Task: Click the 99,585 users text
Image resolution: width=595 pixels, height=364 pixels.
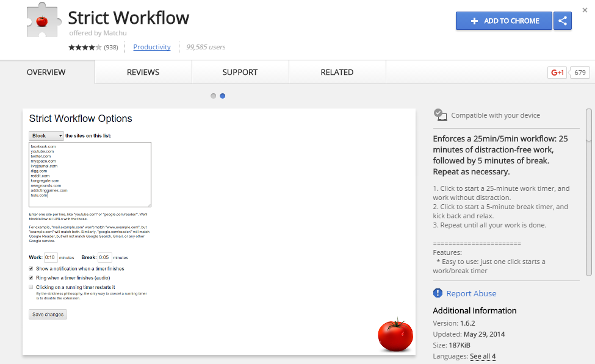Action: [x=206, y=47]
